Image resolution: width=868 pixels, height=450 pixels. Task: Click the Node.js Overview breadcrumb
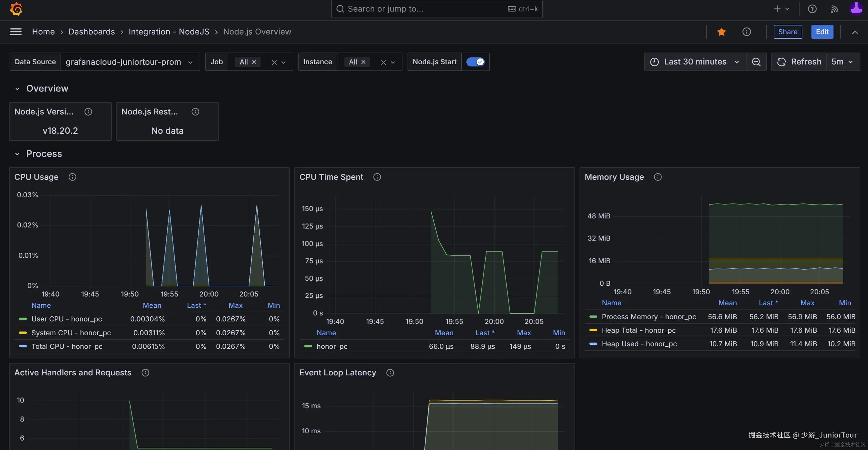pos(257,32)
